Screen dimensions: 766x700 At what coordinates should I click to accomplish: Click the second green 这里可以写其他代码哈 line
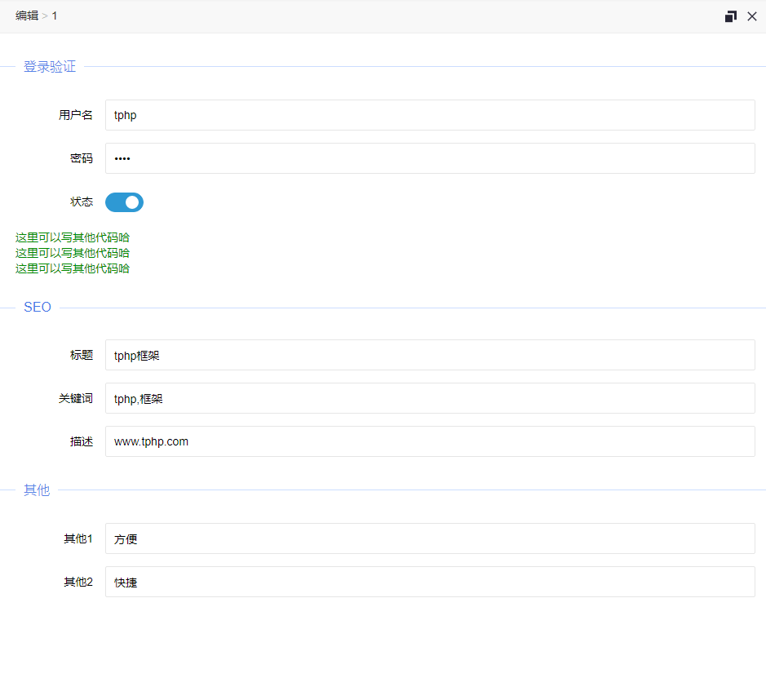point(73,253)
